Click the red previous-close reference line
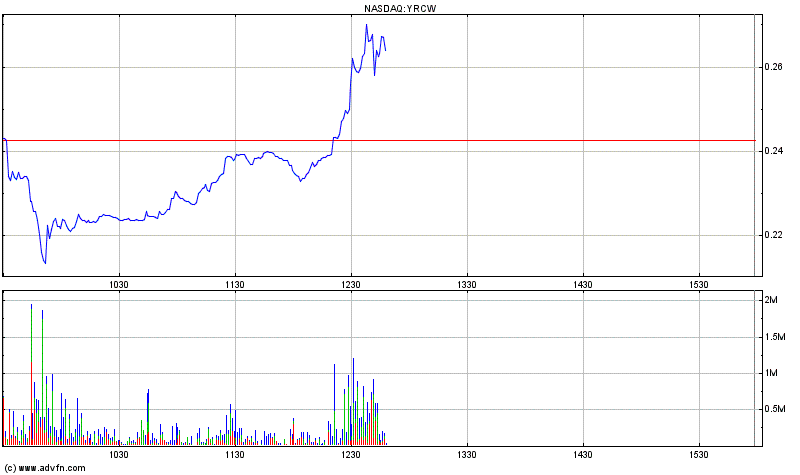800x475 pixels. tap(379, 140)
